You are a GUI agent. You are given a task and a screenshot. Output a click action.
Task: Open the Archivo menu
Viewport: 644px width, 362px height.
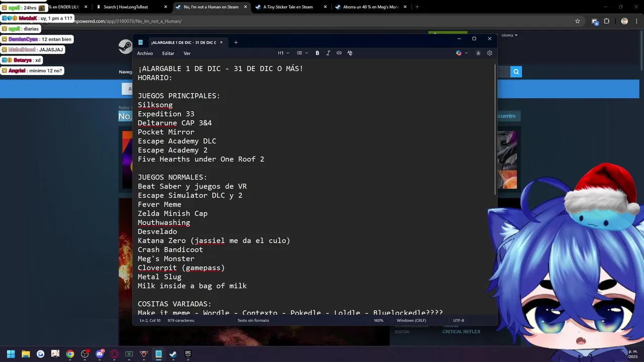[x=145, y=53]
